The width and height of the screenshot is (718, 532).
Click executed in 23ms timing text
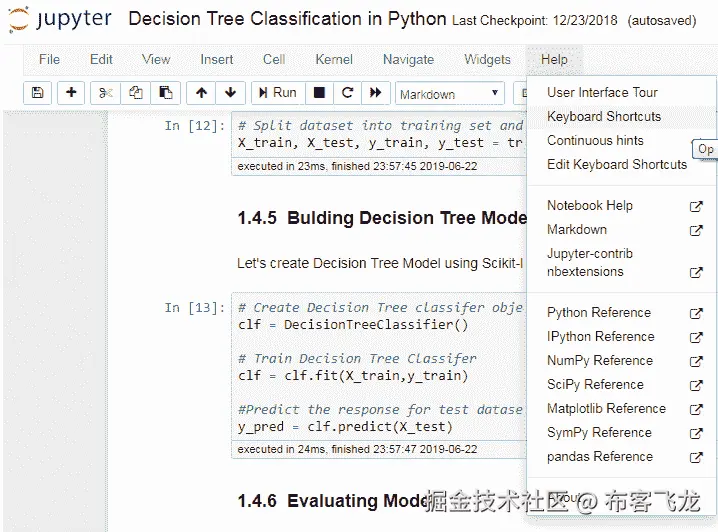[x=357, y=166]
